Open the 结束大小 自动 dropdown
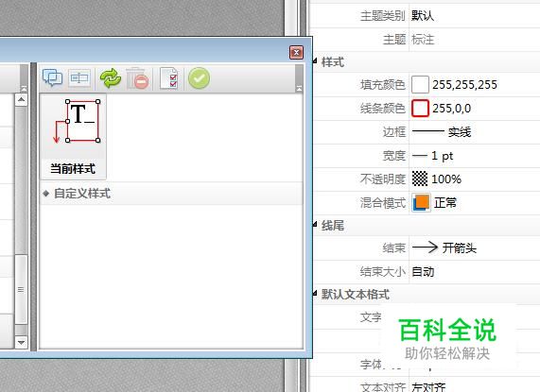Screen dimensions: 540x392 pyautogui.click(x=475, y=272)
